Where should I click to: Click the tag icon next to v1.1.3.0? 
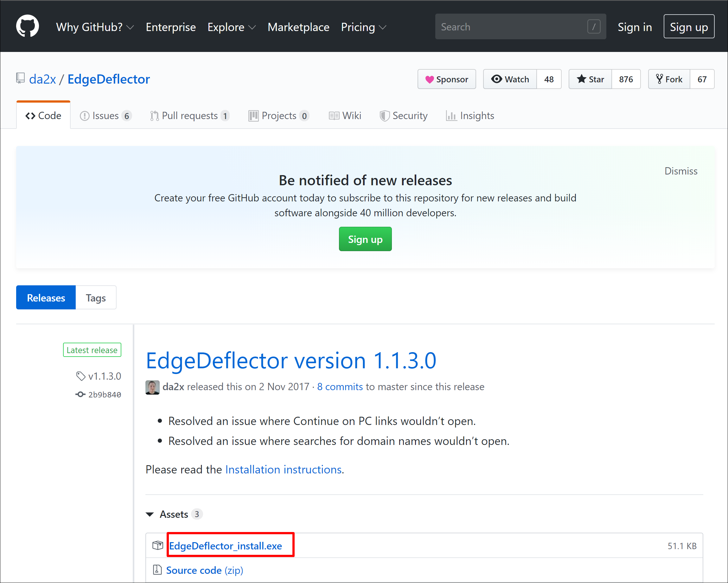tap(81, 376)
